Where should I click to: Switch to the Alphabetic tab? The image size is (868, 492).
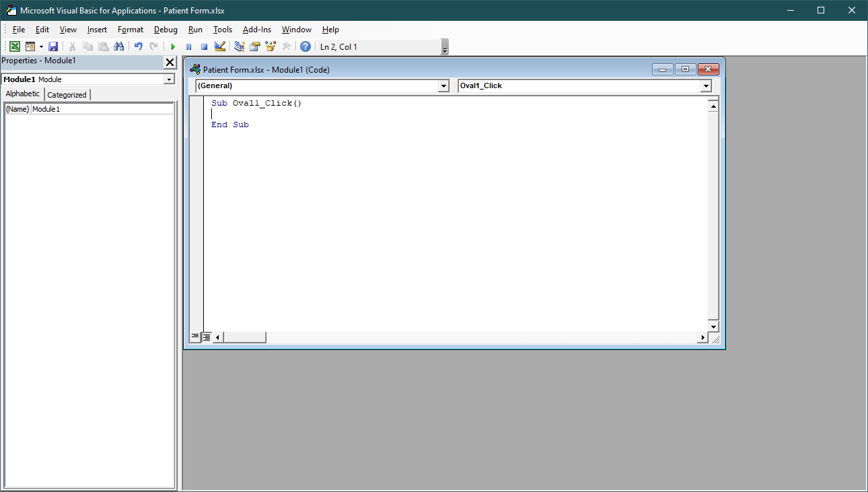[x=23, y=94]
